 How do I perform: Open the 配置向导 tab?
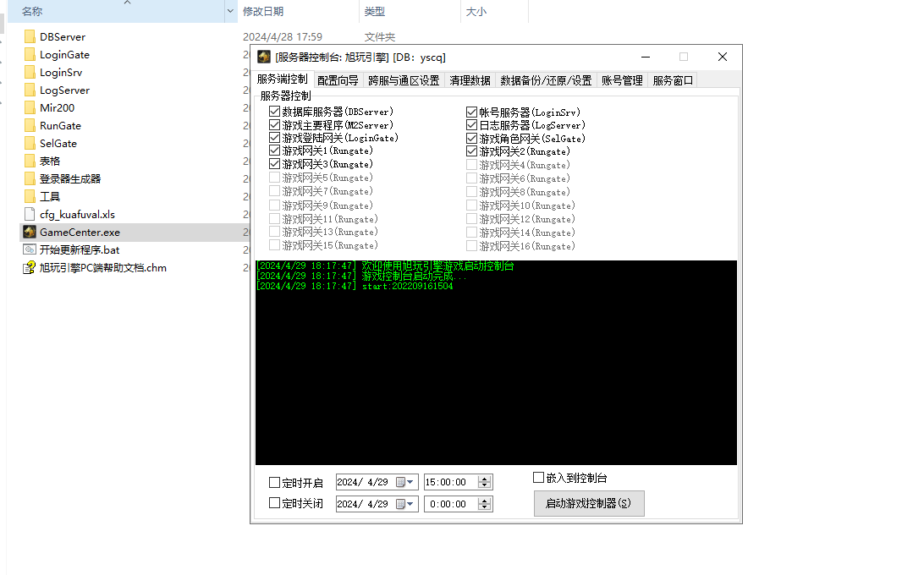click(338, 80)
